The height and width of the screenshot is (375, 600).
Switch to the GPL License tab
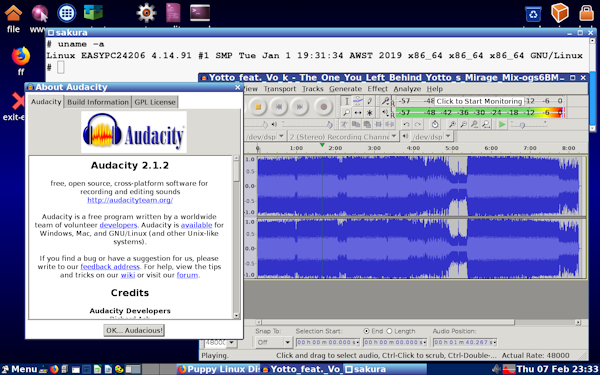[x=155, y=102]
